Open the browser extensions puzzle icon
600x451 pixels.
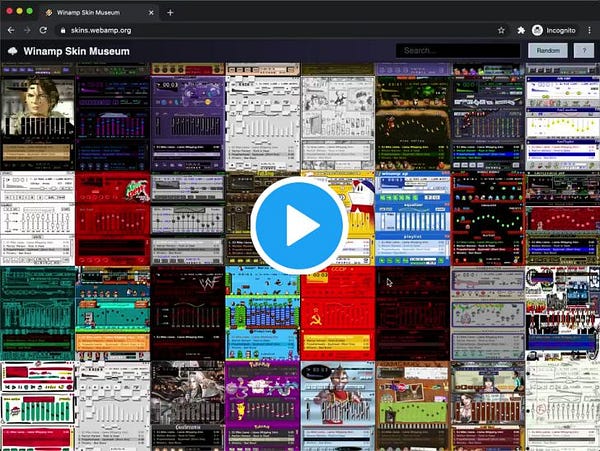(x=521, y=30)
